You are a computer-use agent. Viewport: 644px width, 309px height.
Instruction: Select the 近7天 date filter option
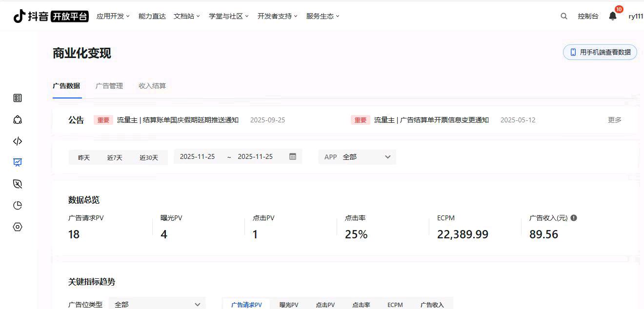(x=115, y=157)
